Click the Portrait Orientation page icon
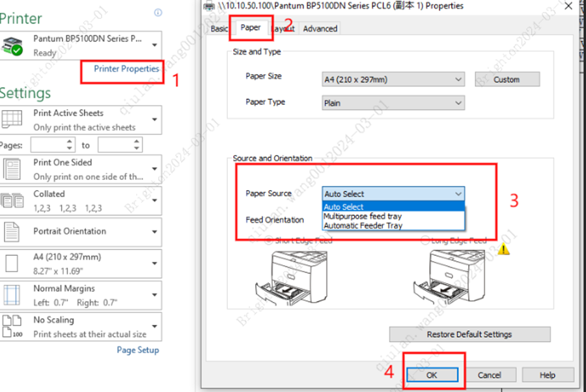The image size is (586, 392). 12,232
